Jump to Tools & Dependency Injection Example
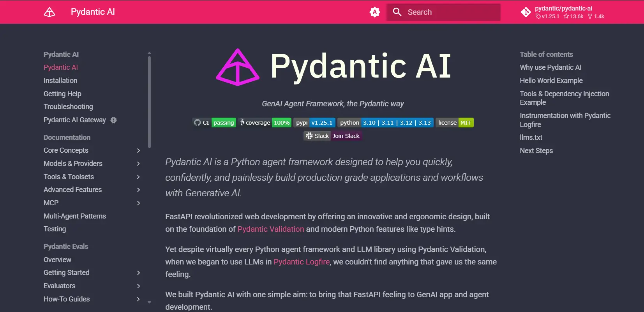This screenshot has width=644, height=312. point(565,98)
